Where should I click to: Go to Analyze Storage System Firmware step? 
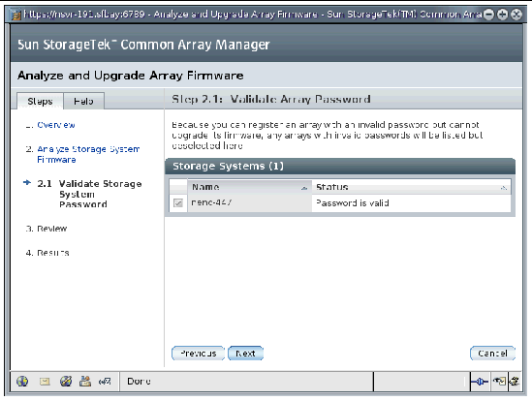(88, 154)
